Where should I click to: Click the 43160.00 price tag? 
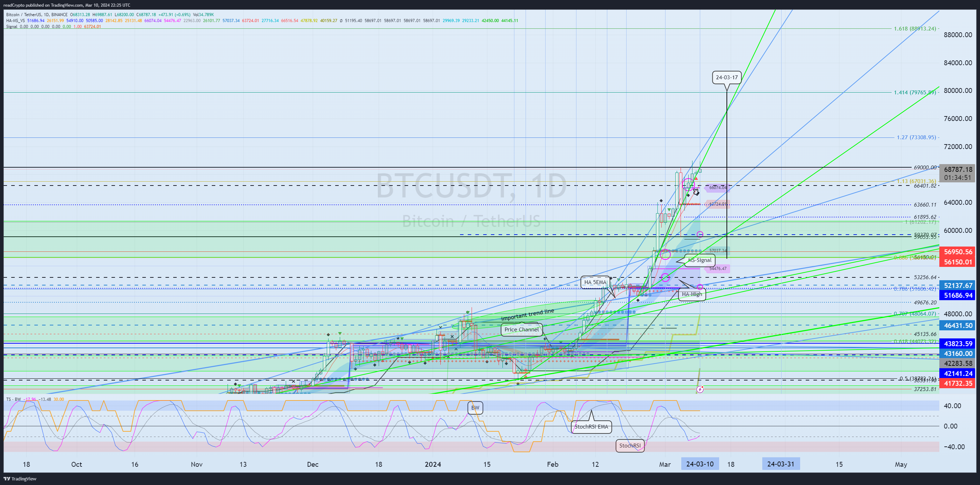(958, 353)
